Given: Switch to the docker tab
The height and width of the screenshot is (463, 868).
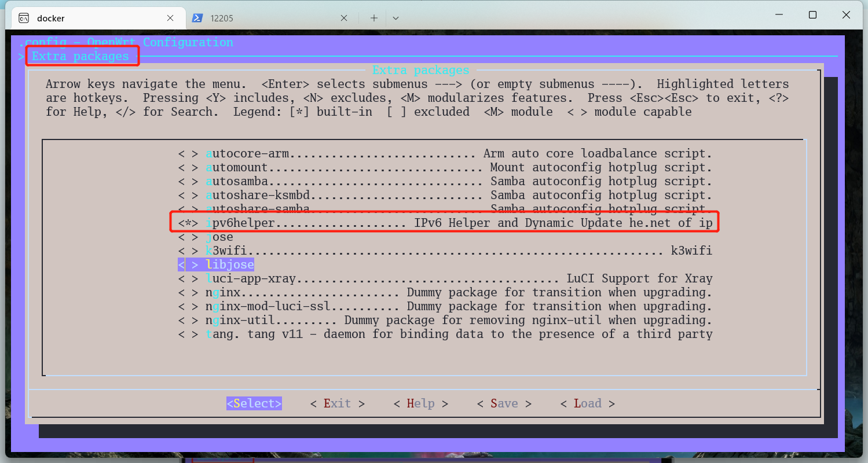Looking at the screenshot, I should coord(93,18).
